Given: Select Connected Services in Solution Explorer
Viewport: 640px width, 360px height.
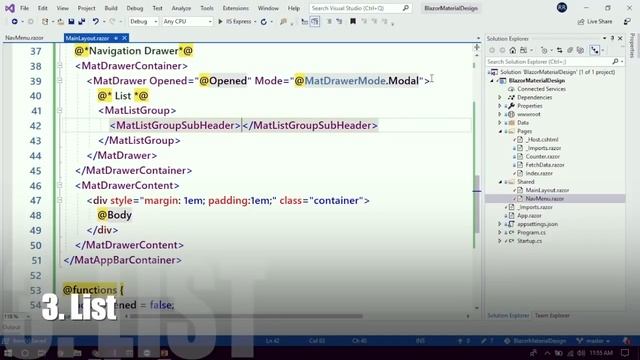Looking at the screenshot, I should 541,89.
